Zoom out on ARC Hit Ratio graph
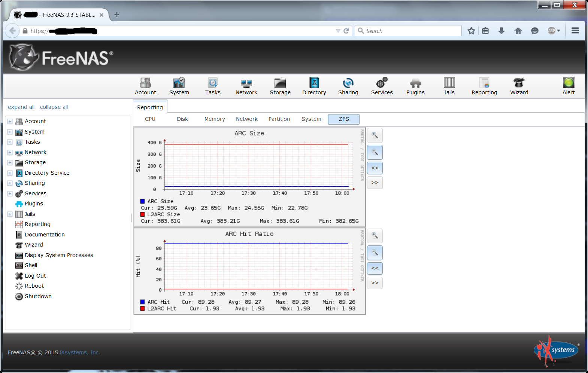 (x=375, y=253)
